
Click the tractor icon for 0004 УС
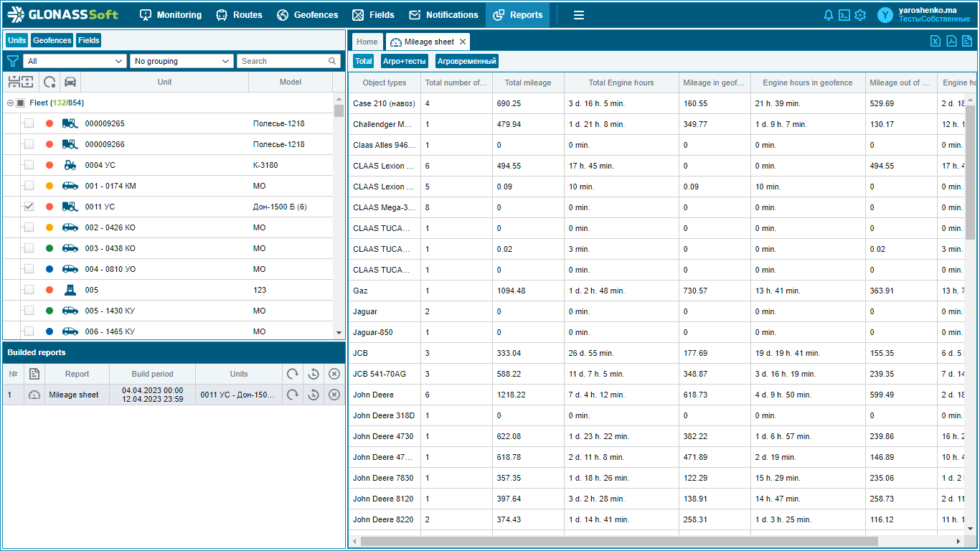coord(70,165)
